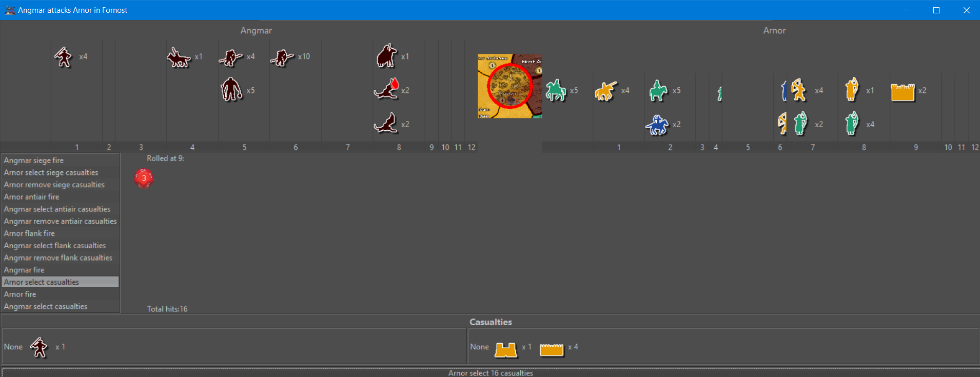The width and height of the screenshot is (980, 377).
Task: Click the Fornost territory map thumbnail
Action: click(509, 86)
